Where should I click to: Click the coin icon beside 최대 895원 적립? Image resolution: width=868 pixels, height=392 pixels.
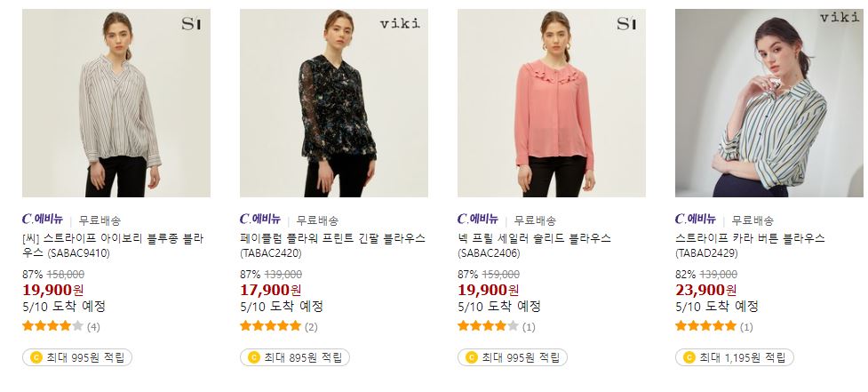pyautogui.click(x=253, y=357)
